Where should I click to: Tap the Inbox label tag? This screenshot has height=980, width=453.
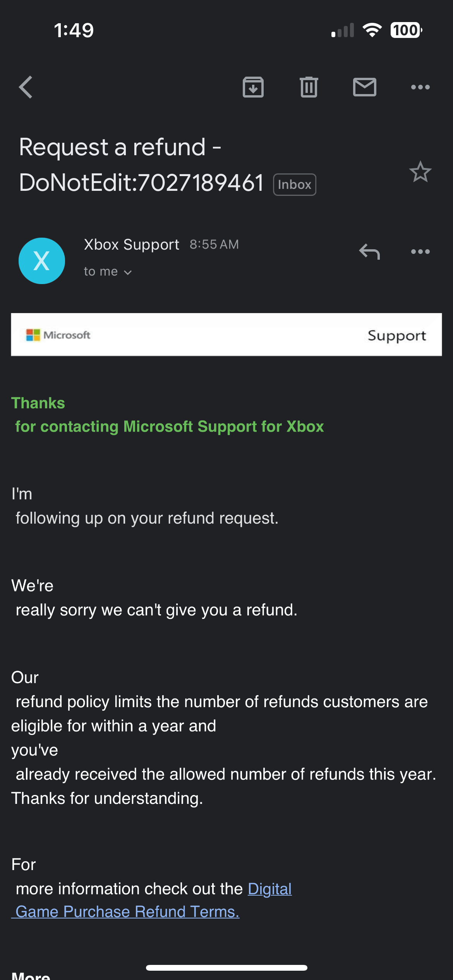coord(295,185)
